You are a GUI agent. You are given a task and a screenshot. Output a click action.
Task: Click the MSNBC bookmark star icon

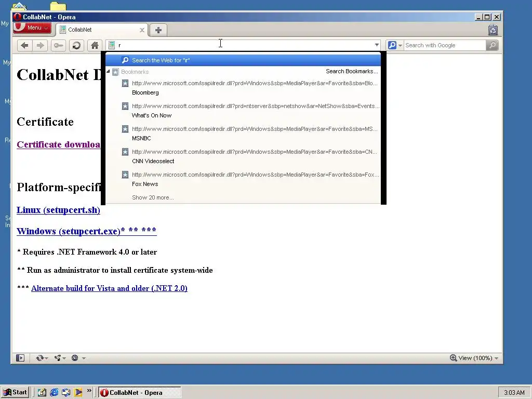tap(125, 129)
